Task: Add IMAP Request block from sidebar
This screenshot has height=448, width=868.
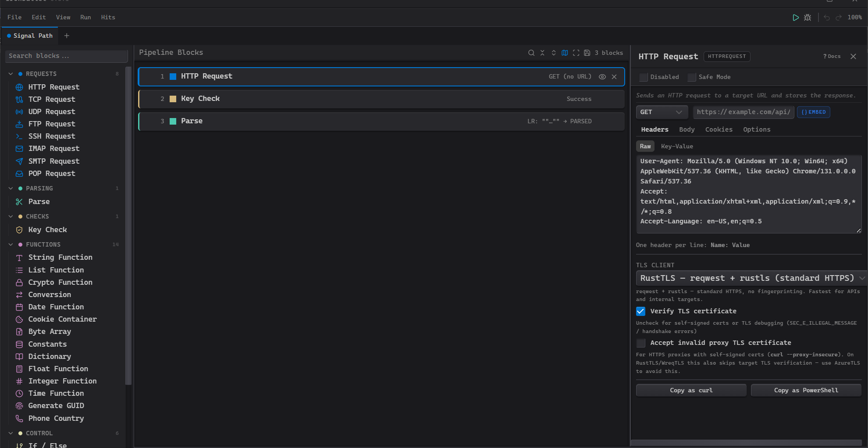Action: 53,148
